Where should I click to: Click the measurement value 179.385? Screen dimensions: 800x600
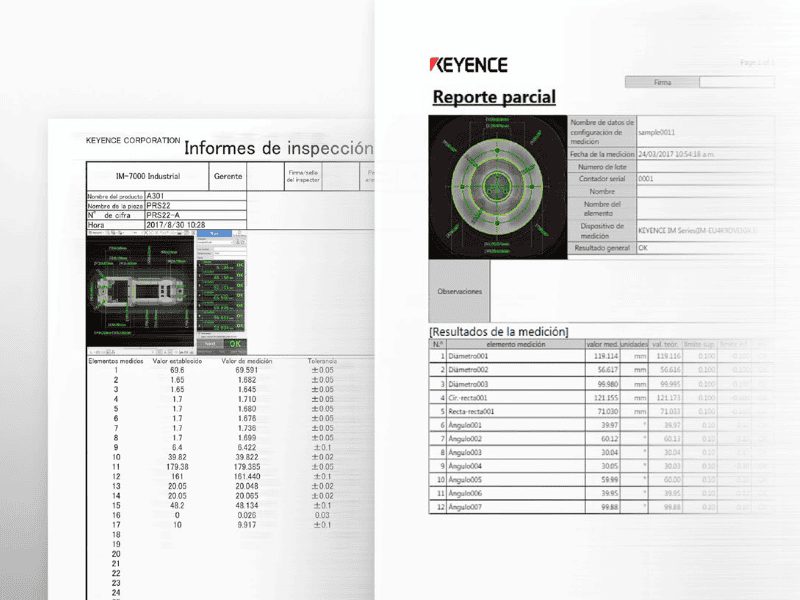pos(246,467)
